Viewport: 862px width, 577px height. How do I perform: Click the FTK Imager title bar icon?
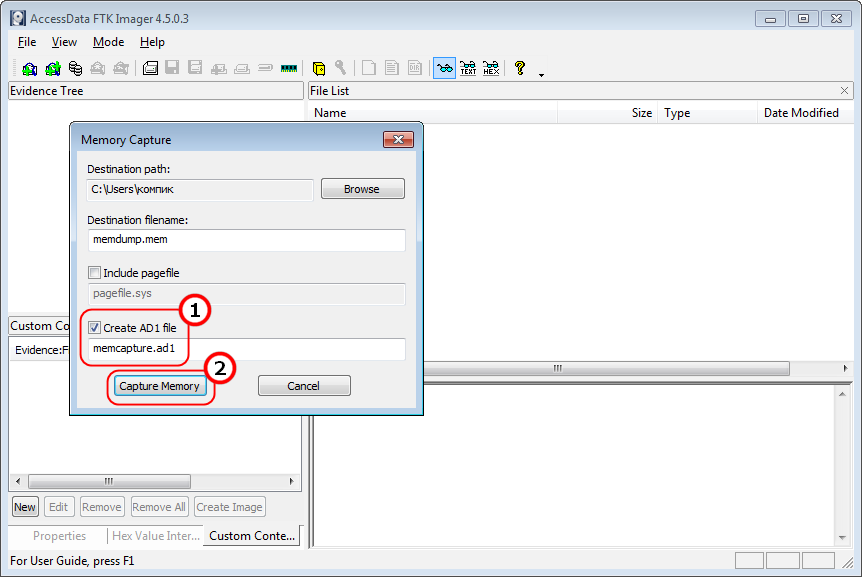(x=18, y=19)
